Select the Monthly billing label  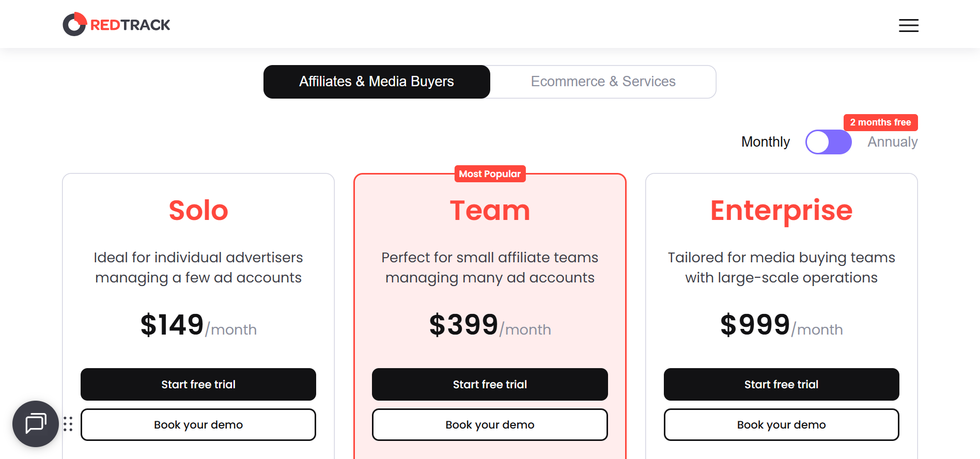pos(765,142)
